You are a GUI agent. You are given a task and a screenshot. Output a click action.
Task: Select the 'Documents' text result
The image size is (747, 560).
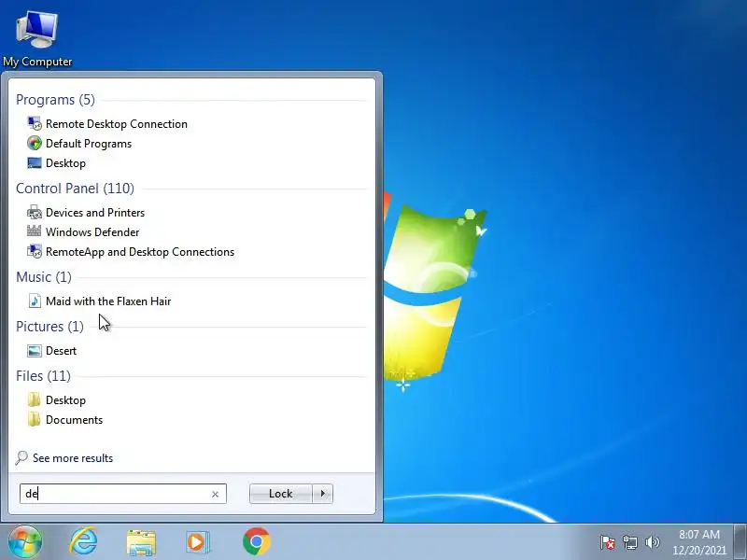(x=74, y=419)
